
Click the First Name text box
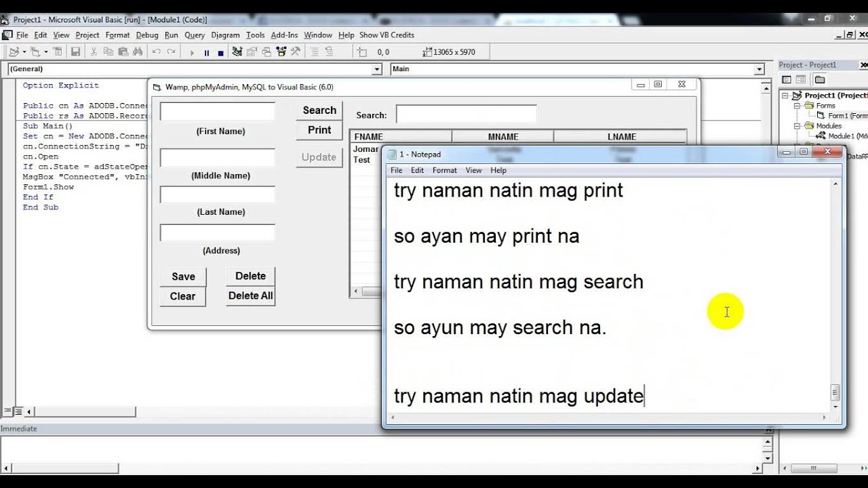(x=218, y=111)
